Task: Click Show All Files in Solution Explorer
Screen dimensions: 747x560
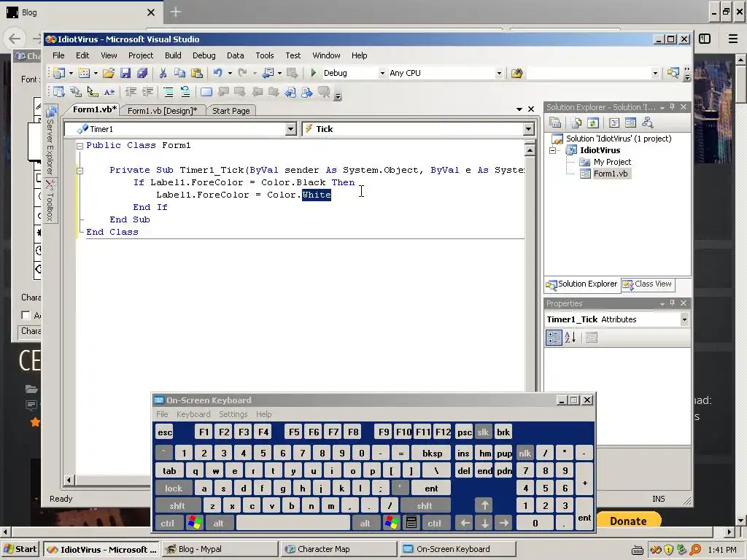Action: coord(576,122)
